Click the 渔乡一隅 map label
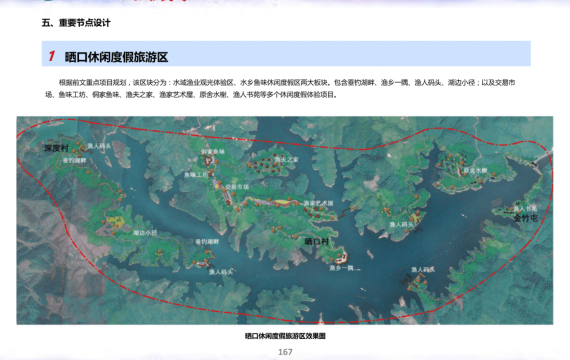Image resolution: width=570 pixels, height=360 pixels. (x=341, y=268)
